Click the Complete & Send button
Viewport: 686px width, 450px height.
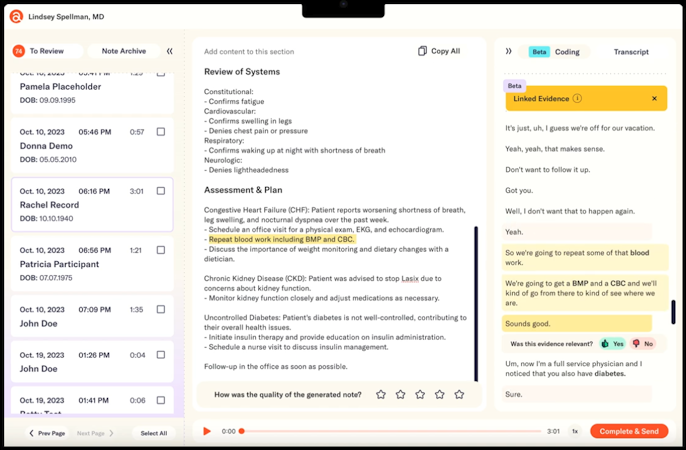(x=629, y=431)
